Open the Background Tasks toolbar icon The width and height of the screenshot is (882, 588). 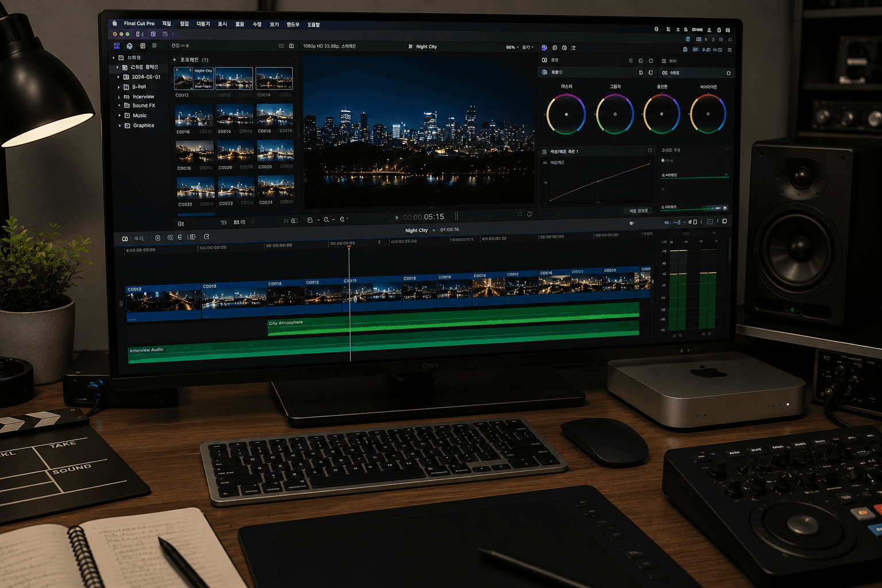[165, 34]
